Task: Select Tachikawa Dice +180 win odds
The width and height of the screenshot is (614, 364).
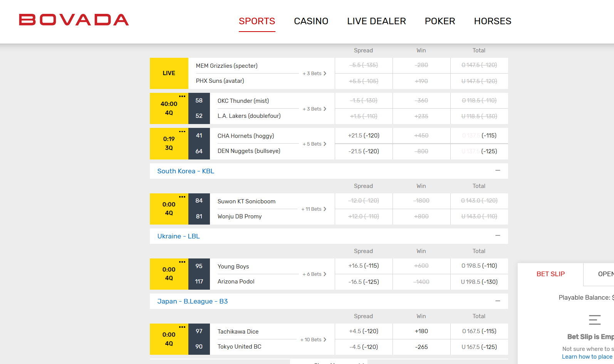Action: tap(421, 331)
